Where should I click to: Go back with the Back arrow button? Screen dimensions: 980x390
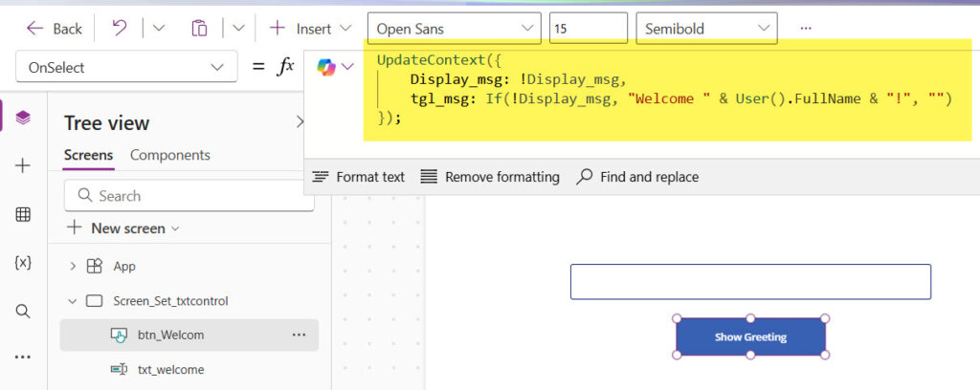click(54, 29)
